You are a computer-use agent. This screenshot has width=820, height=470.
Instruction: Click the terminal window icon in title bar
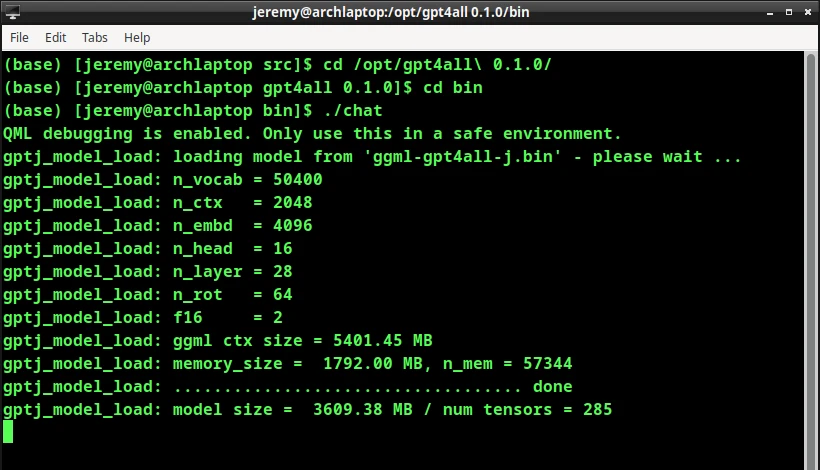click(13, 12)
